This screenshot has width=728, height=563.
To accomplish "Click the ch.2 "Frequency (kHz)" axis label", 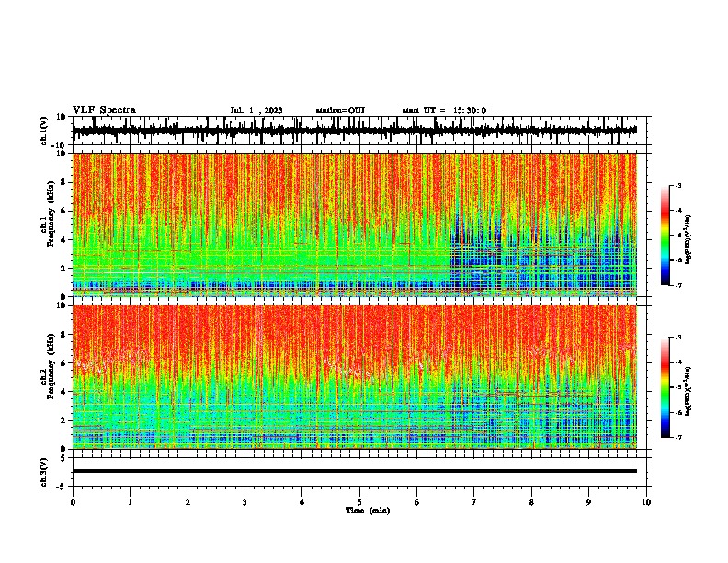I will pyautogui.click(x=51, y=366).
